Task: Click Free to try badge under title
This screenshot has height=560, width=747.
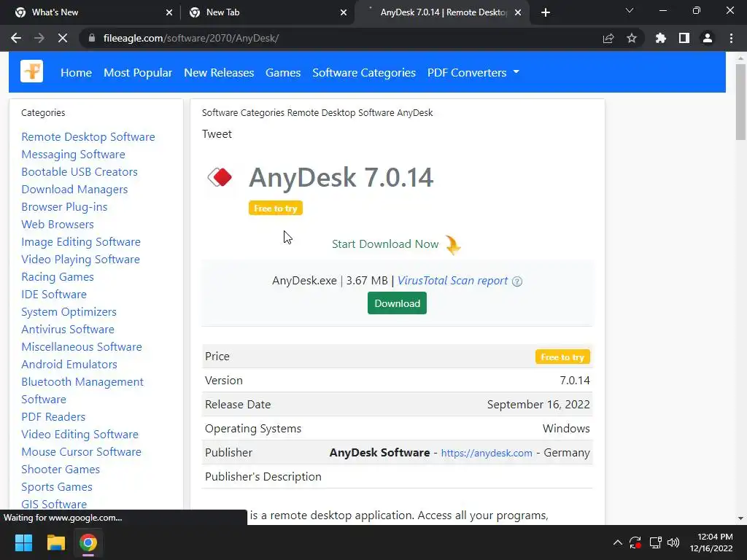Action: pyautogui.click(x=275, y=208)
